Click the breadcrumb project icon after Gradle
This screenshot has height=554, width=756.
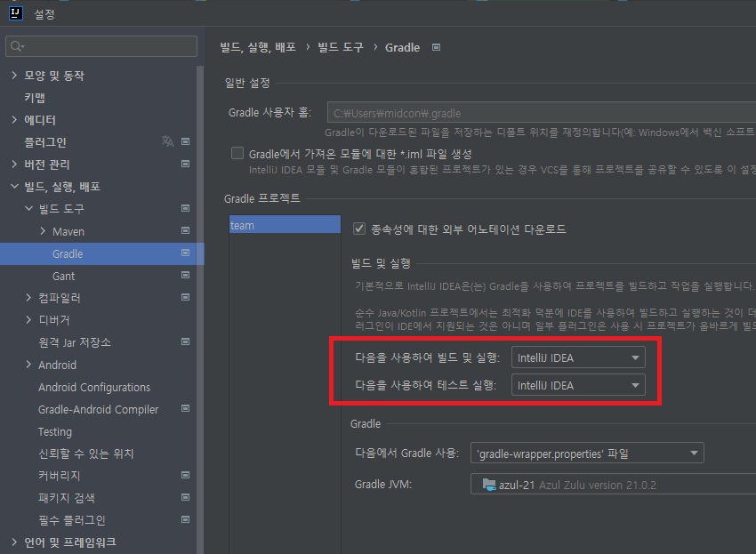(x=437, y=47)
